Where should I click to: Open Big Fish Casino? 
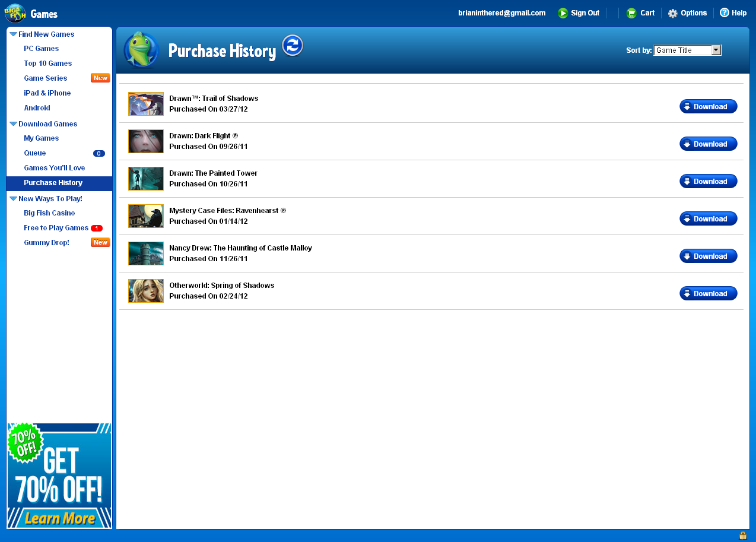point(49,213)
